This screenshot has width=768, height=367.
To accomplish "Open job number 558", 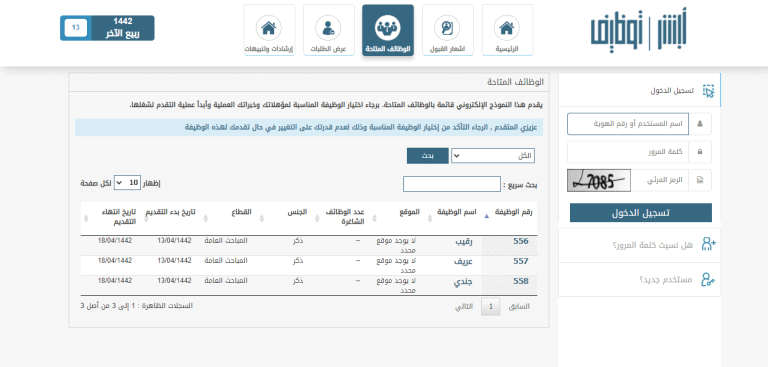I will [521, 281].
